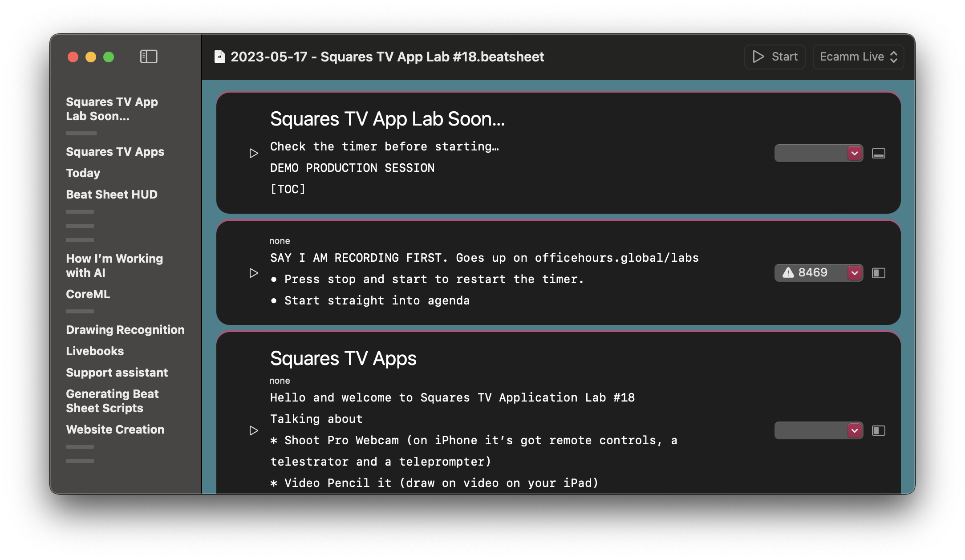This screenshot has width=965, height=560.
Task: Select 'Beat Sheet HUD' in the sidebar
Action: 112,195
